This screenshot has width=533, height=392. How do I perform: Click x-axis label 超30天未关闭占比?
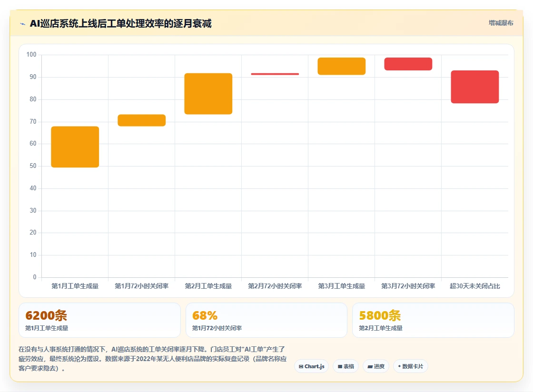[x=475, y=286]
